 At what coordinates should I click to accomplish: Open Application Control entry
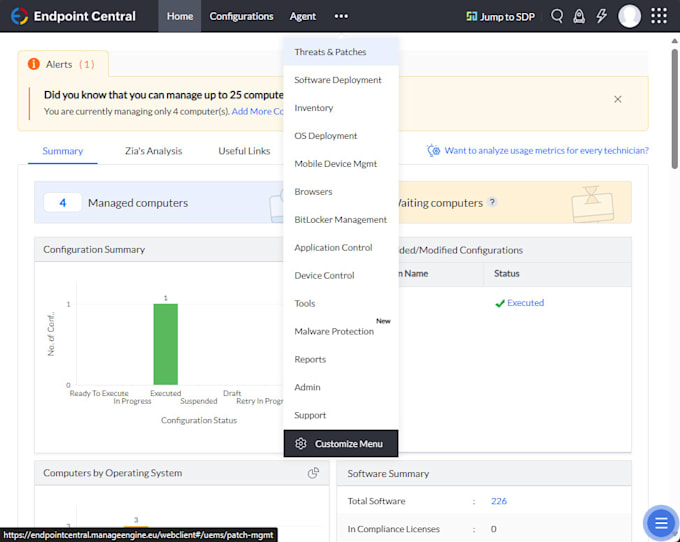tap(341, 248)
